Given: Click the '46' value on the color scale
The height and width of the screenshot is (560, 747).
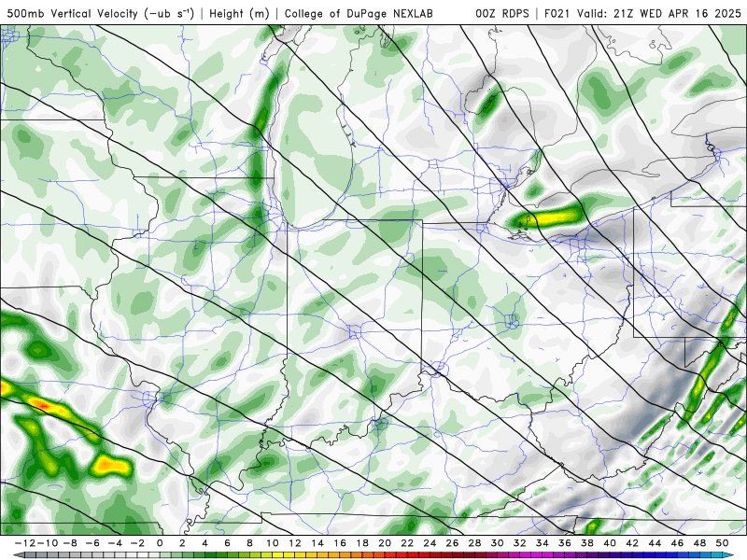Looking at the screenshot, I should point(678,543).
